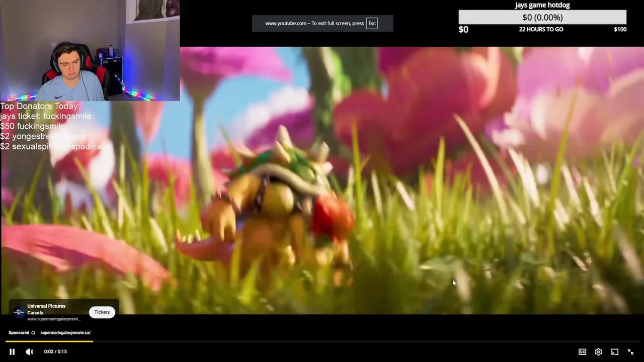Open the supermariogalaxymovie.ca sponsored link
The width and height of the screenshot is (644, 362).
(65, 332)
